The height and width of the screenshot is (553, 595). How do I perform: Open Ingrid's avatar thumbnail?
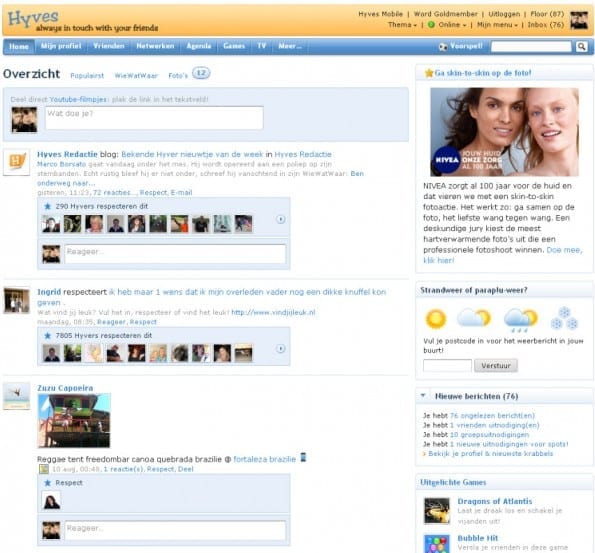pos(16,300)
